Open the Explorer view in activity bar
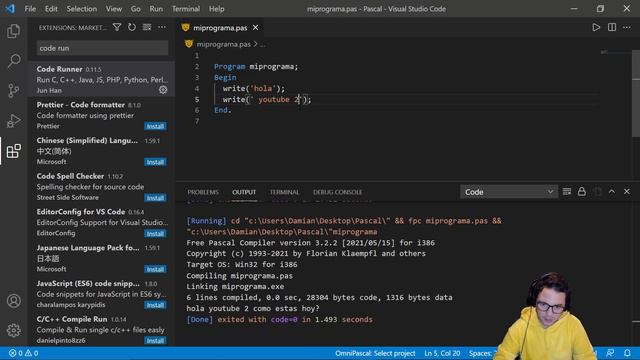This screenshot has width=640, height=360. point(13,31)
